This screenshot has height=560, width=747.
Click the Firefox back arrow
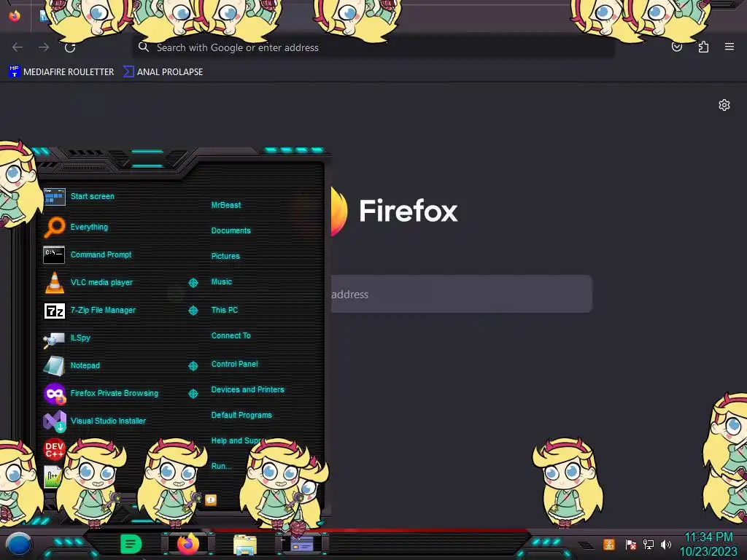18,47
